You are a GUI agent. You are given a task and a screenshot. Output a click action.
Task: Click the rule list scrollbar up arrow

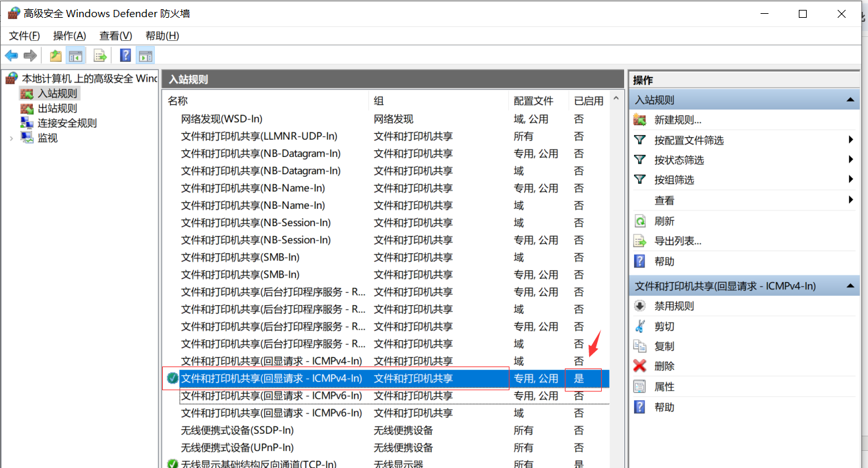[616, 99]
